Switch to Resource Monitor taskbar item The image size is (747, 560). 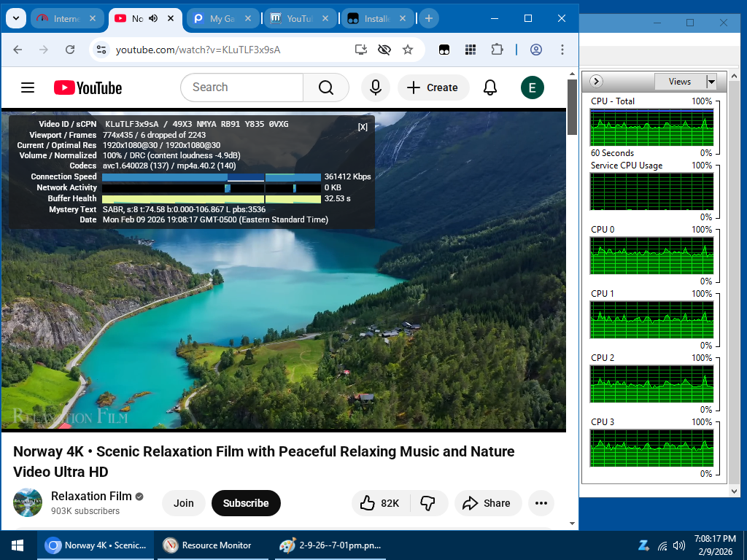pos(212,545)
